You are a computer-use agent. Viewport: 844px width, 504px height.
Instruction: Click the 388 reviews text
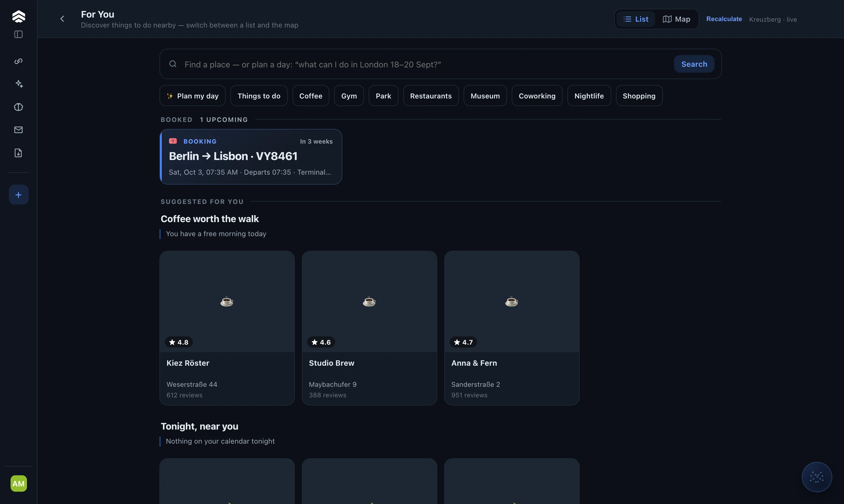pyautogui.click(x=327, y=395)
